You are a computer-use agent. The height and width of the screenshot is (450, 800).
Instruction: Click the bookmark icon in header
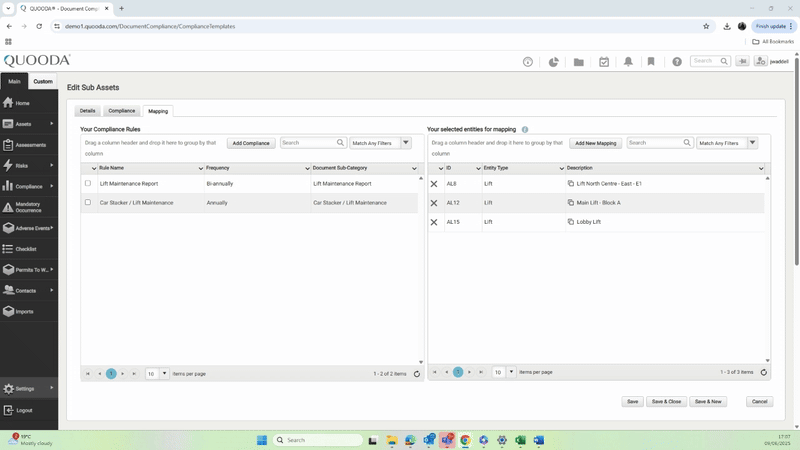pyautogui.click(x=651, y=62)
